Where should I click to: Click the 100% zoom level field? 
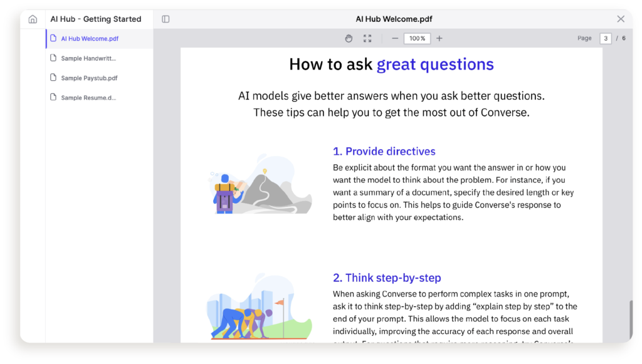pyautogui.click(x=417, y=38)
